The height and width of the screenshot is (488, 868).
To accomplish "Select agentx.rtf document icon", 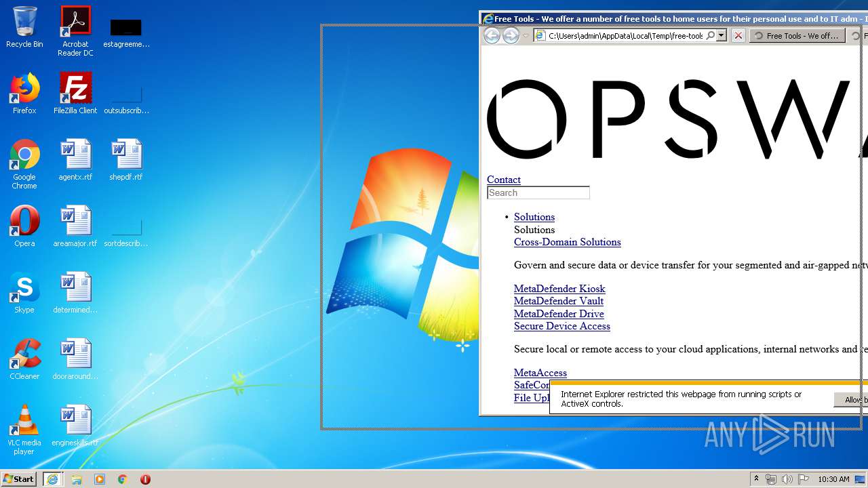I will (75, 160).
